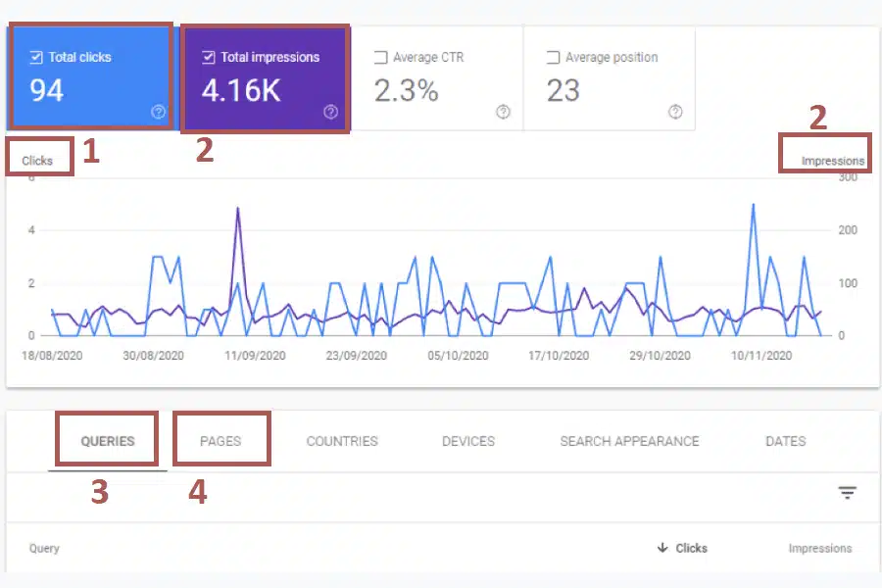Image resolution: width=882 pixels, height=588 pixels.
Task: Click help icon on Total clicks card
Action: click(159, 112)
